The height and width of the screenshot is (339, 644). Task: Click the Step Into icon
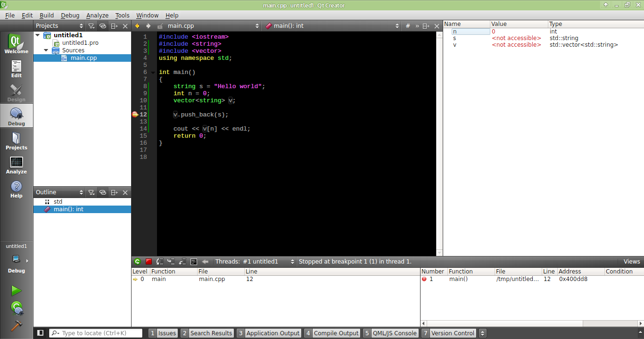click(x=171, y=262)
